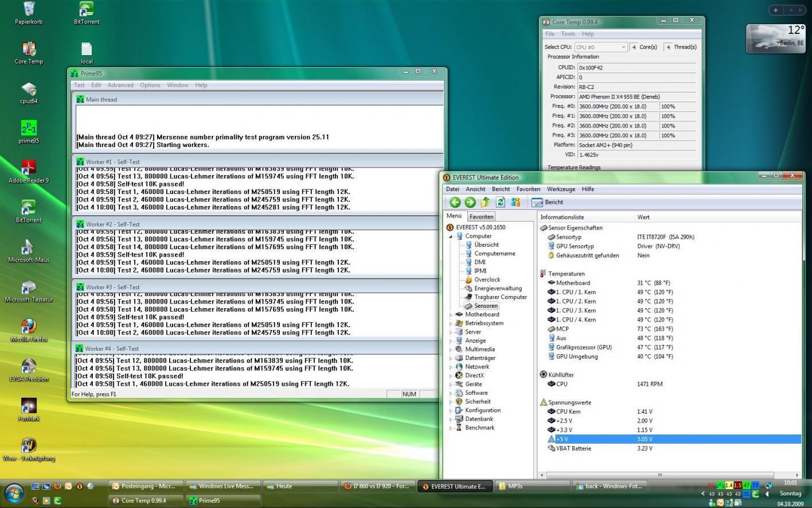Collapse the Computer tree node
Screen dimensions: 812x508
[451, 236]
